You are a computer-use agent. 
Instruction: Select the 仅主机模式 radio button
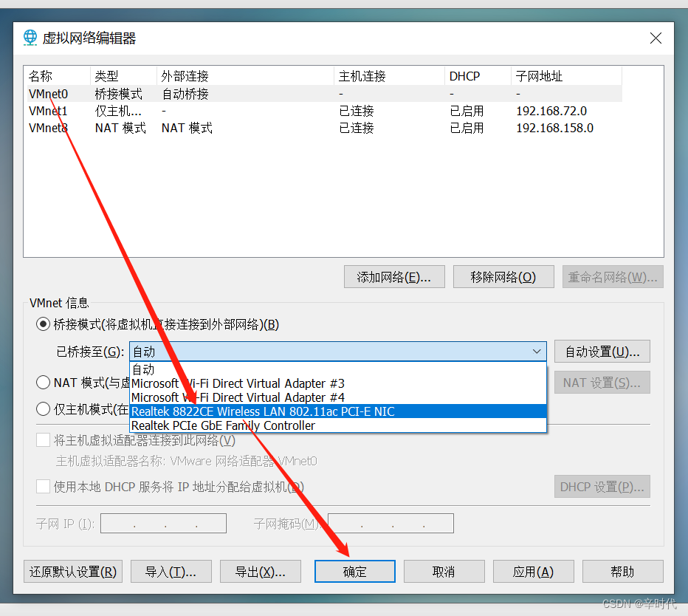[x=43, y=409]
